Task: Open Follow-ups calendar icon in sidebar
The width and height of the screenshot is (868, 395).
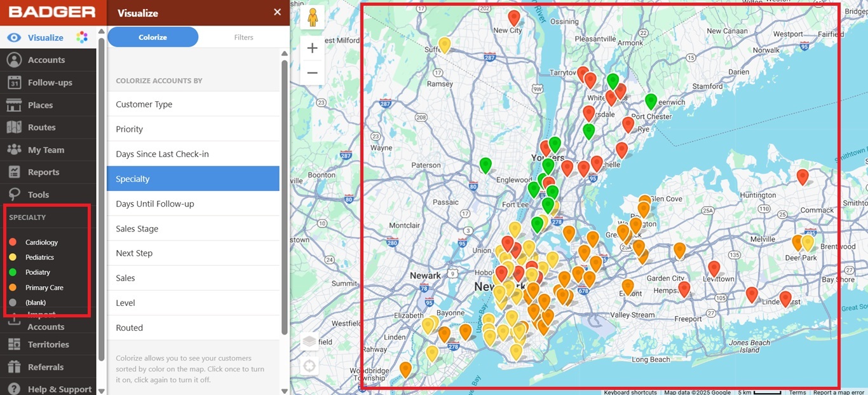Action: [14, 83]
